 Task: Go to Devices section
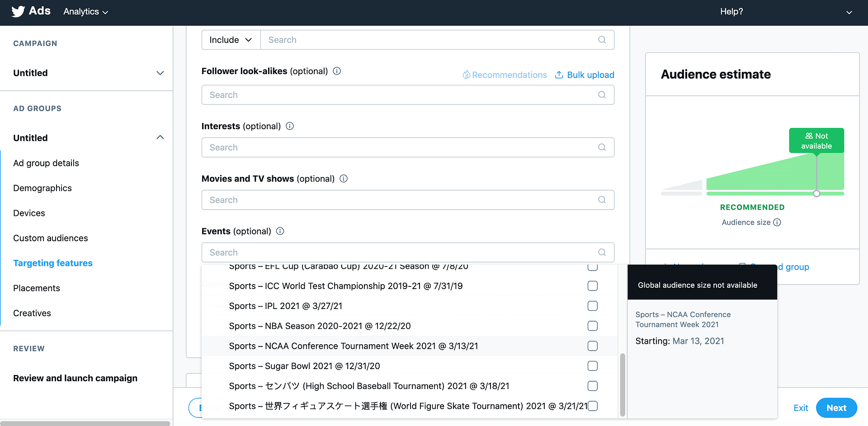[x=29, y=213]
